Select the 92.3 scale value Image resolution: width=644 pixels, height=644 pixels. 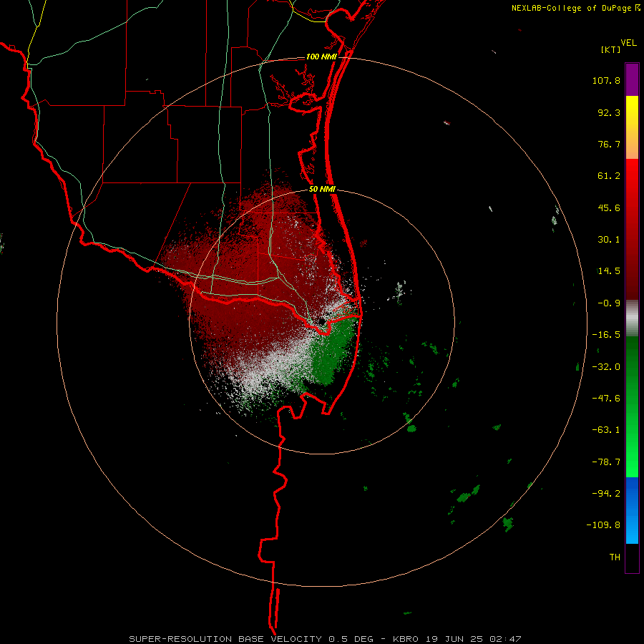[x=609, y=112]
